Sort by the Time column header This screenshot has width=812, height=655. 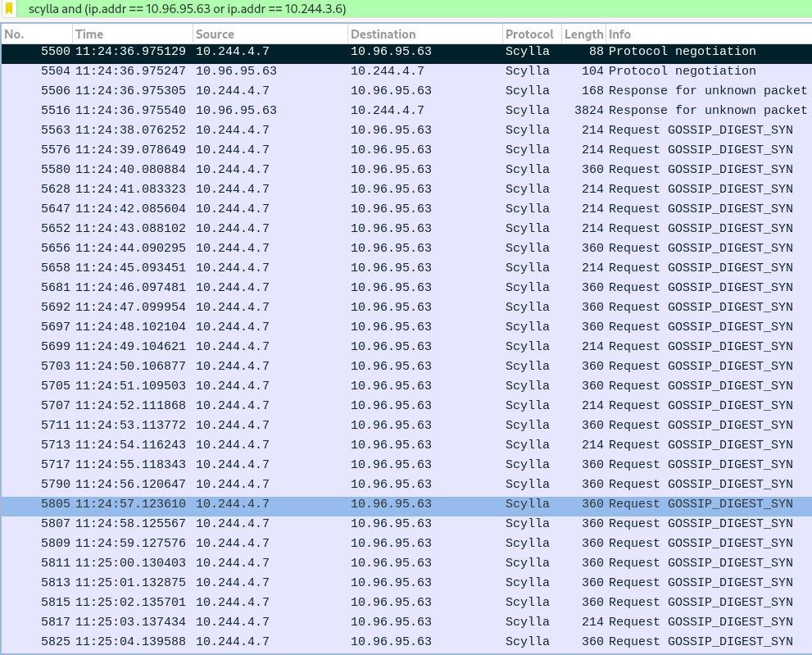[x=133, y=34]
